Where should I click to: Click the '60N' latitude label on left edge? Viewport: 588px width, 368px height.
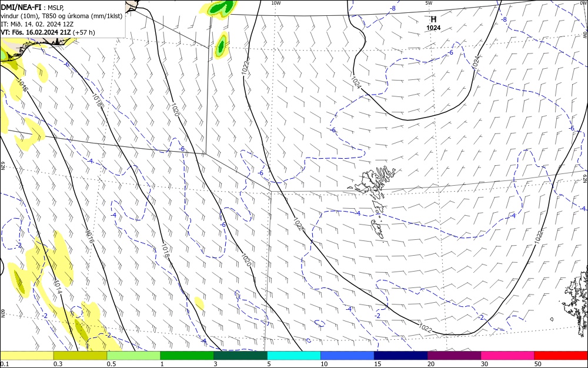tap(2, 313)
